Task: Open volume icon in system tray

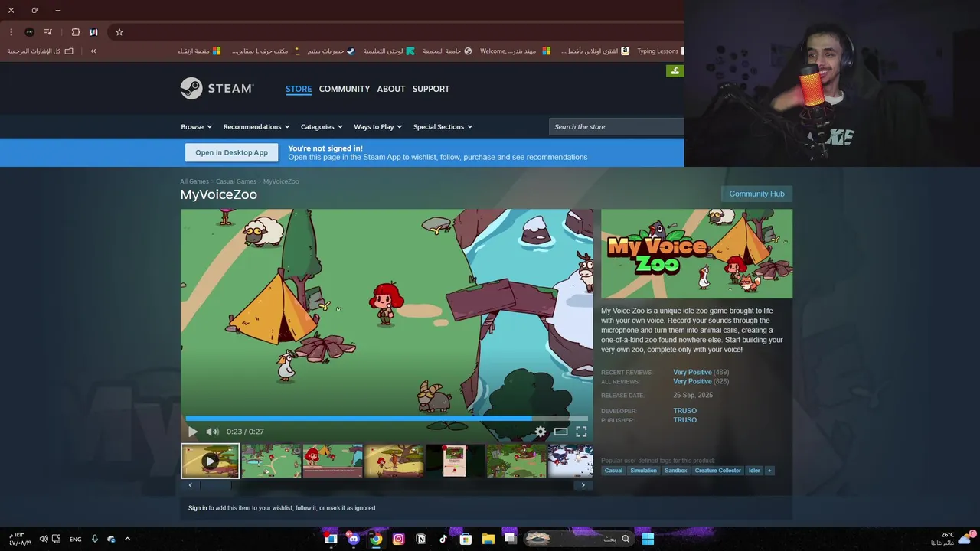Action: pos(44,539)
